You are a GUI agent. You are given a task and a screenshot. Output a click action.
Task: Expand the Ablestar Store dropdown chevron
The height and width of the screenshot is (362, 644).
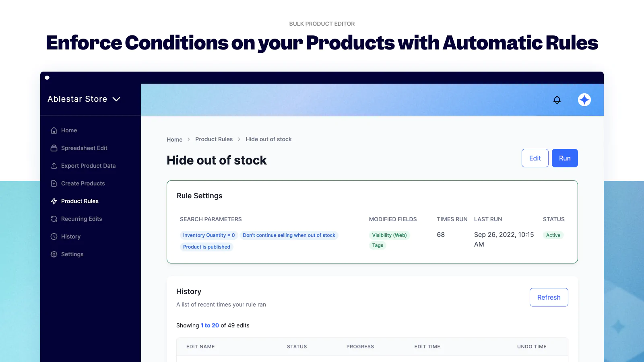pos(116,99)
